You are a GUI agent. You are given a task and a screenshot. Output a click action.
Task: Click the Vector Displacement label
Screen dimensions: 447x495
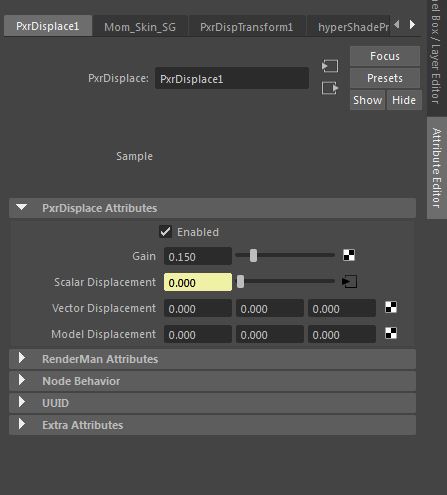click(104, 308)
